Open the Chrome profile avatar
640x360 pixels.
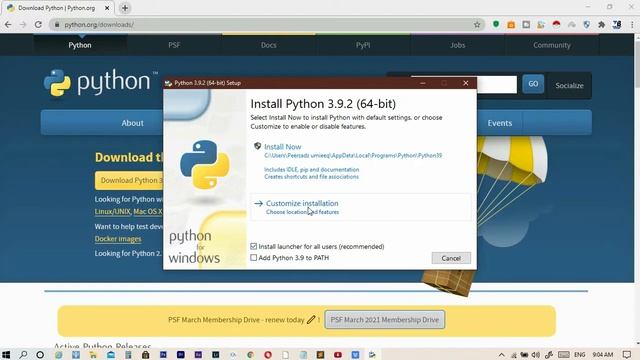click(617, 24)
